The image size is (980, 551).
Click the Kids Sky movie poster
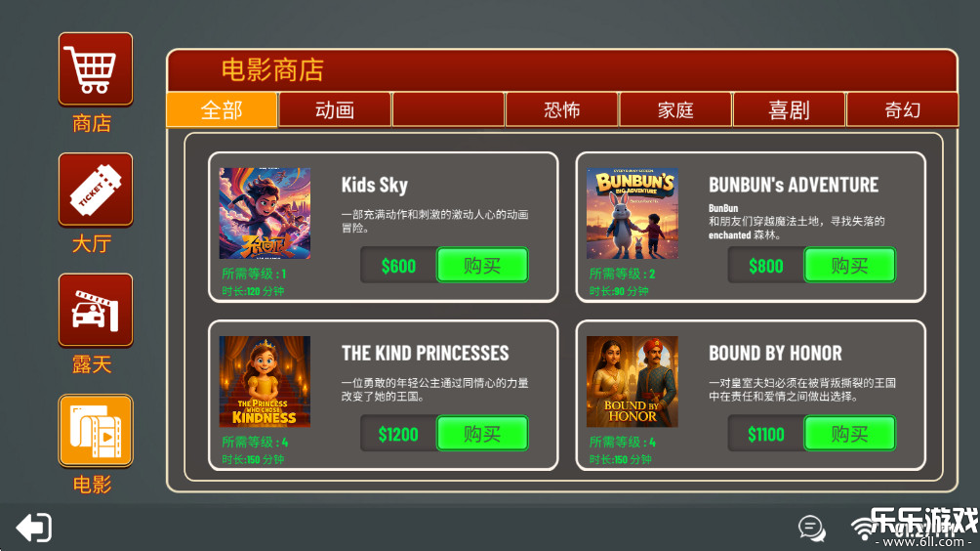(x=265, y=213)
